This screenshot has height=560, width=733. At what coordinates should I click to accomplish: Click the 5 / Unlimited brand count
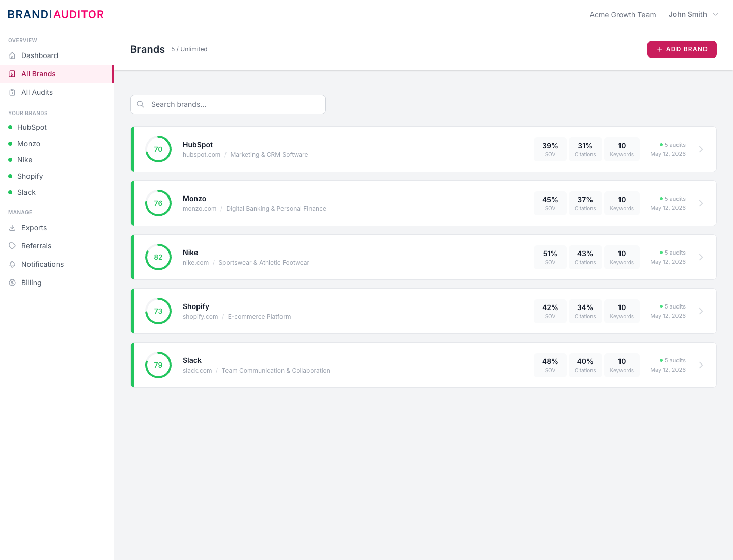(x=189, y=49)
